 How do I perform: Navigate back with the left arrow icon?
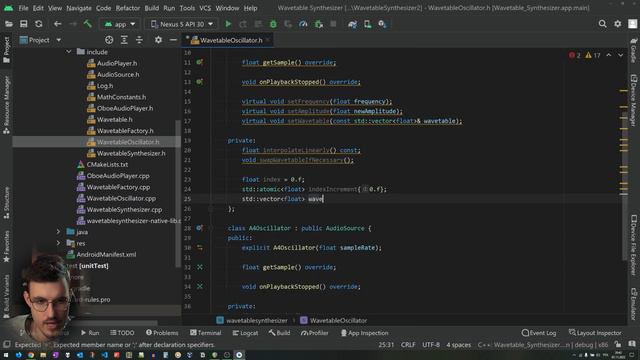(58, 24)
